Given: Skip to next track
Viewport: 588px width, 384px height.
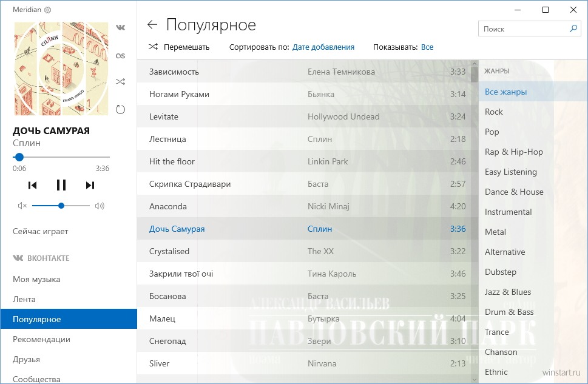Looking at the screenshot, I should [x=90, y=185].
